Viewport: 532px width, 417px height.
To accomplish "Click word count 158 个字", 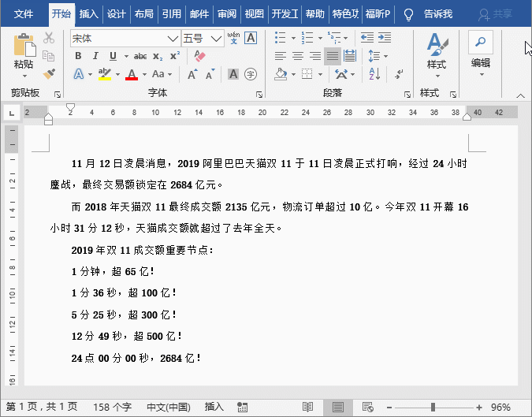I will tap(112, 407).
